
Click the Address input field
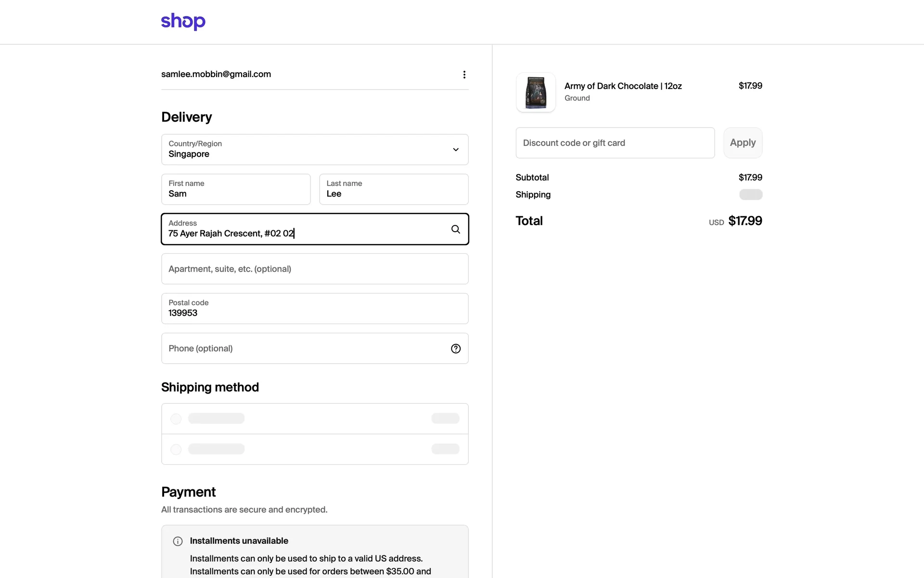tap(303, 229)
